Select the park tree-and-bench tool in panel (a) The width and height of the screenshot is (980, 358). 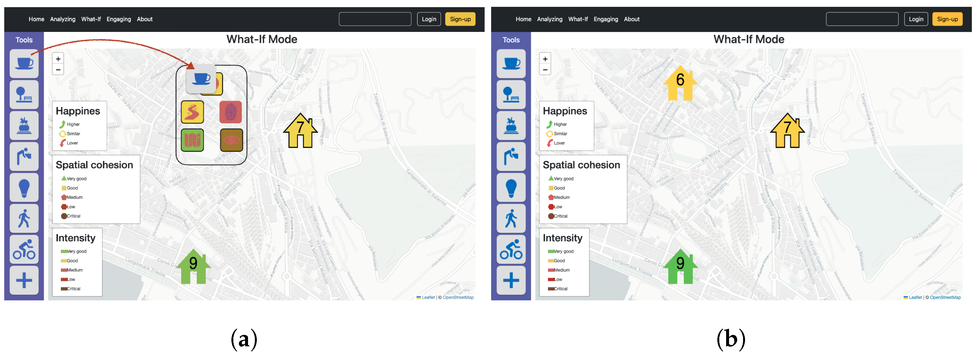(x=24, y=95)
